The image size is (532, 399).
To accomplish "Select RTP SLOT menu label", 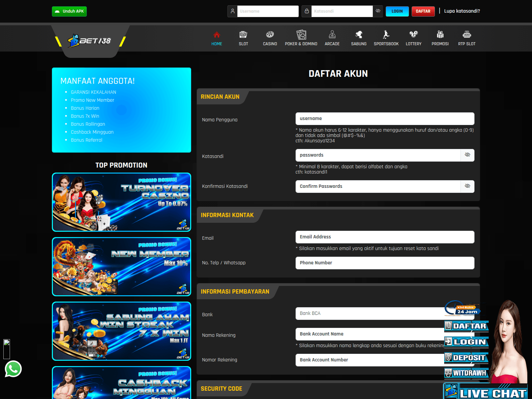I will (x=467, y=44).
